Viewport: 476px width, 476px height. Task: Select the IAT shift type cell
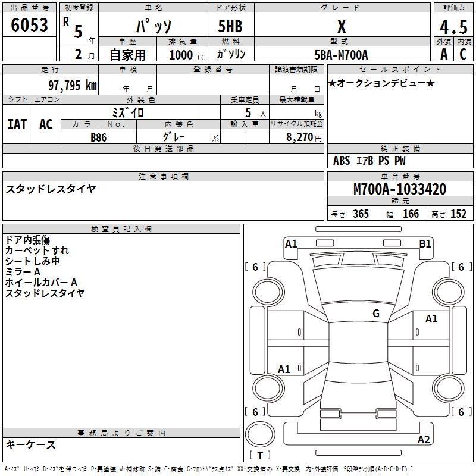pos(17,124)
